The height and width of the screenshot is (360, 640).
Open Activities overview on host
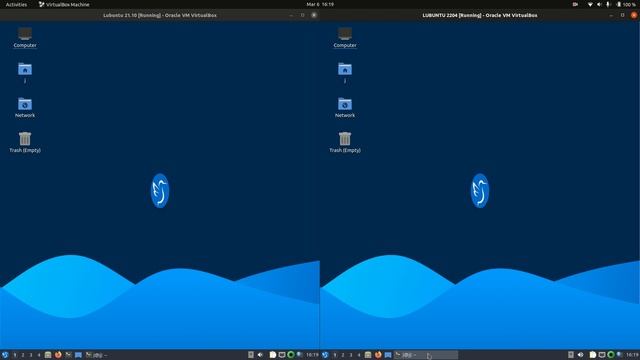[16, 4]
